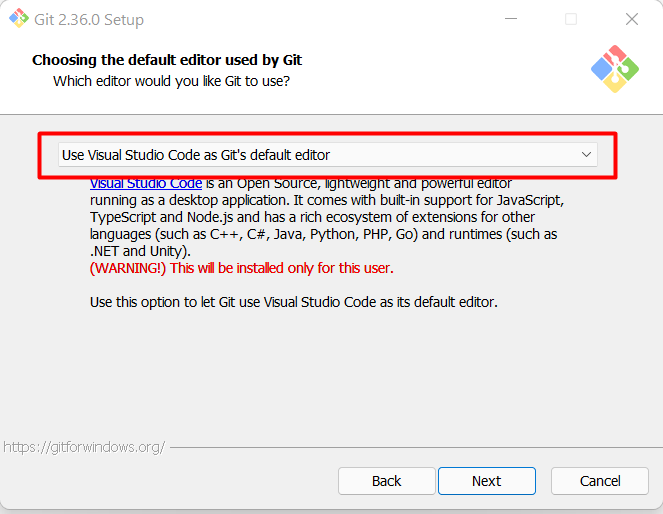Image resolution: width=663 pixels, height=514 pixels.
Task: Open the Visual Studio Code hyperlink
Action: coord(146,183)
